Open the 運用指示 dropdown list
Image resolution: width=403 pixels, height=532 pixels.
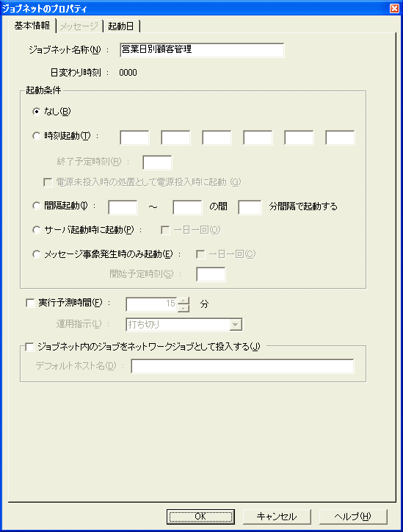(x=235, y=325)
